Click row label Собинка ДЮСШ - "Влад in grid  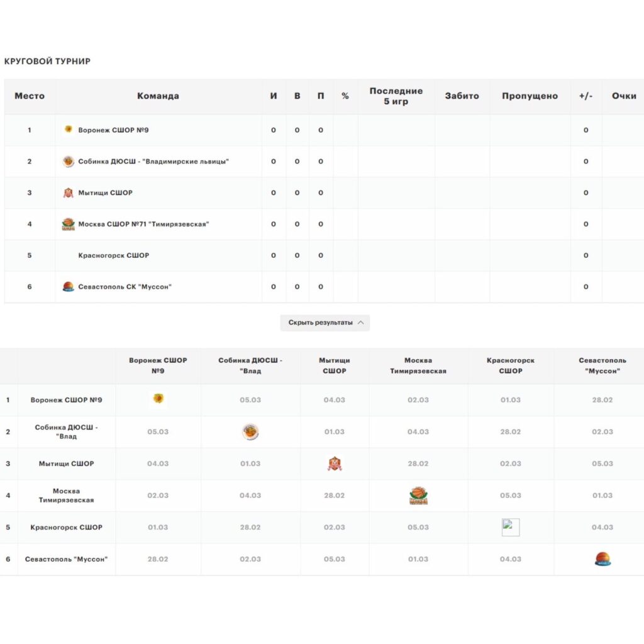tap(66, 431)
